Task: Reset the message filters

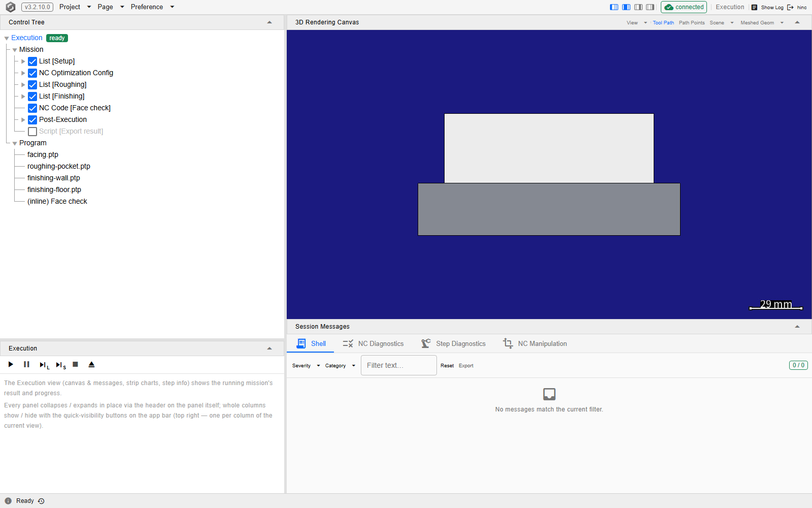Action: coord(447,366)
